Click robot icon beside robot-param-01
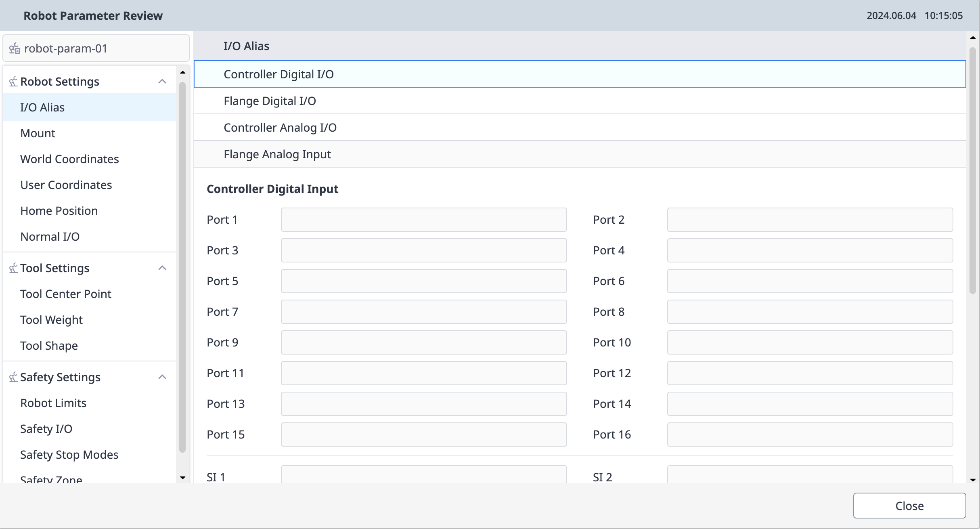Image resolution: width=980 pixels, height=529 pixels. click(15, 48)
